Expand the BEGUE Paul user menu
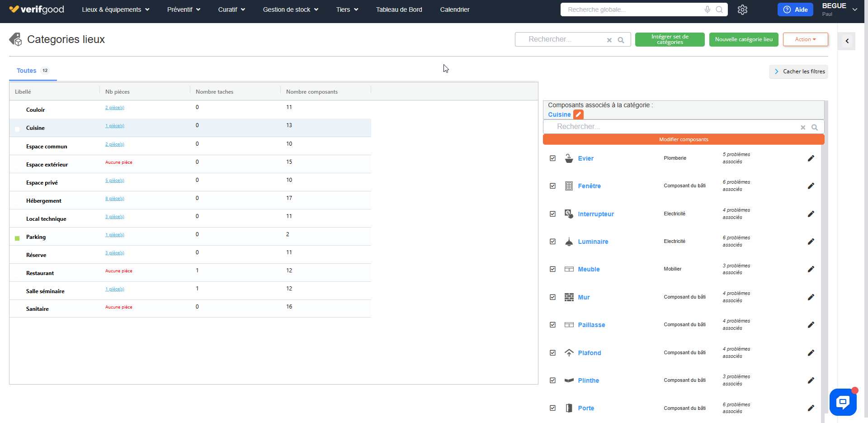The width and height of the screenshot is (868, 423). click(x=840, y=10)
